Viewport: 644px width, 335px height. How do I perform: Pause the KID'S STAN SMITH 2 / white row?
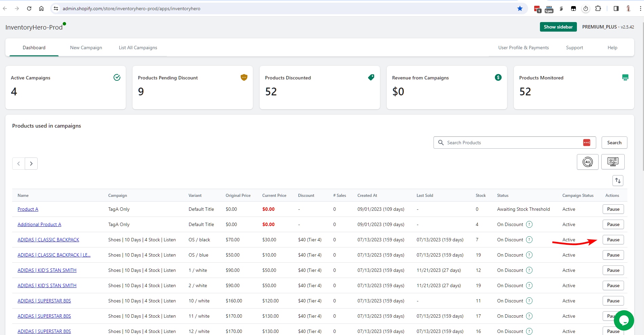pos(613,285)
